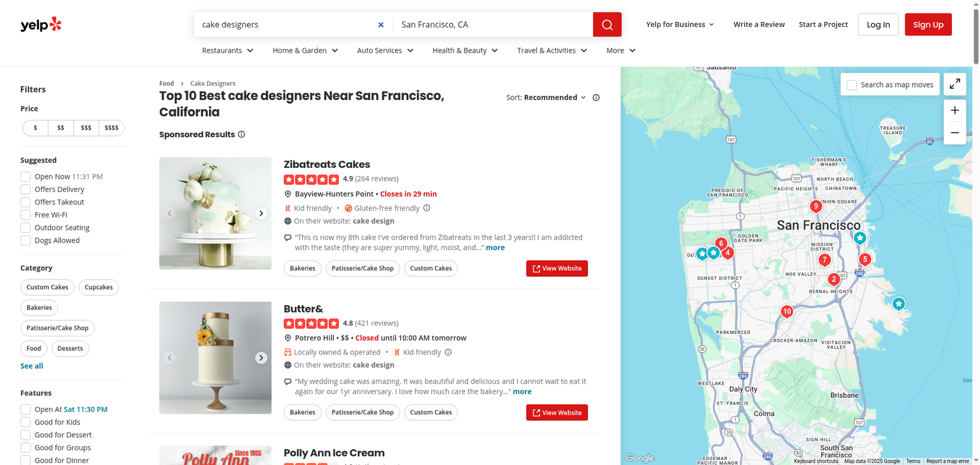Image resolution: width=980 pixels, height=465 pixels.
Task: Show next photo for Butter&
Action: tap(261, 358)
